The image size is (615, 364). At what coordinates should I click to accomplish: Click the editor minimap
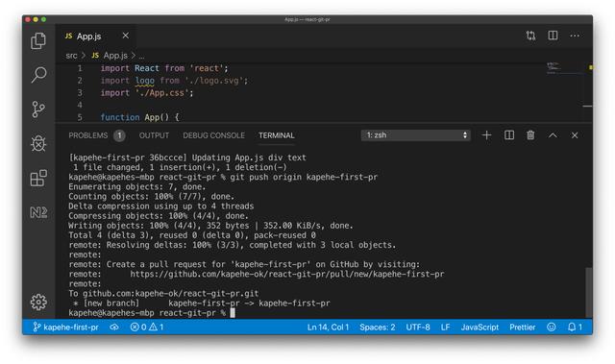(565, 68)
